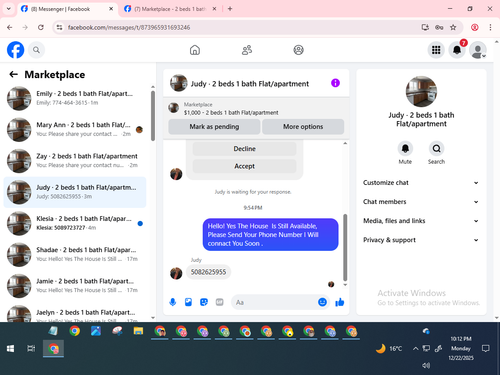
Task: Open Task View on taskbar
Action: tap(31, 349)
